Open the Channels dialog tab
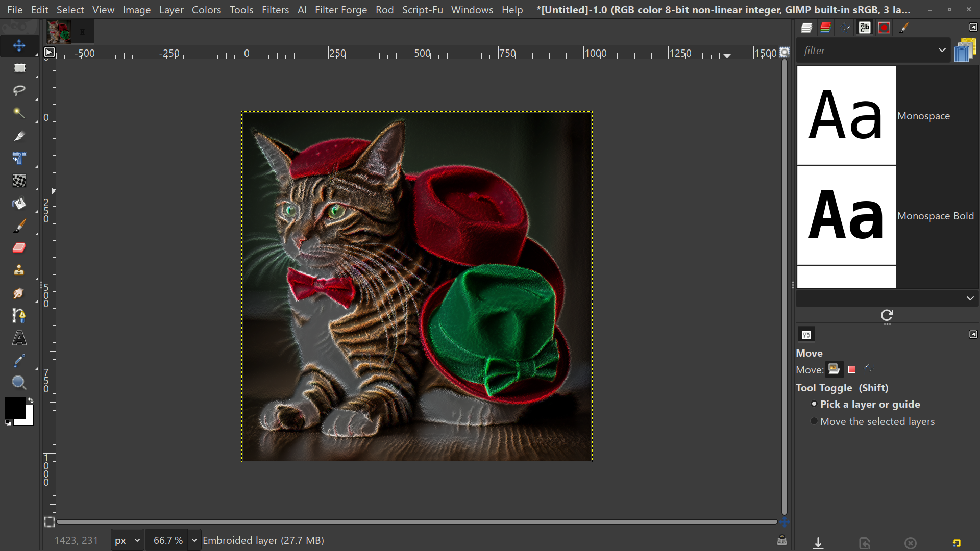 click(x=825, y=28)
